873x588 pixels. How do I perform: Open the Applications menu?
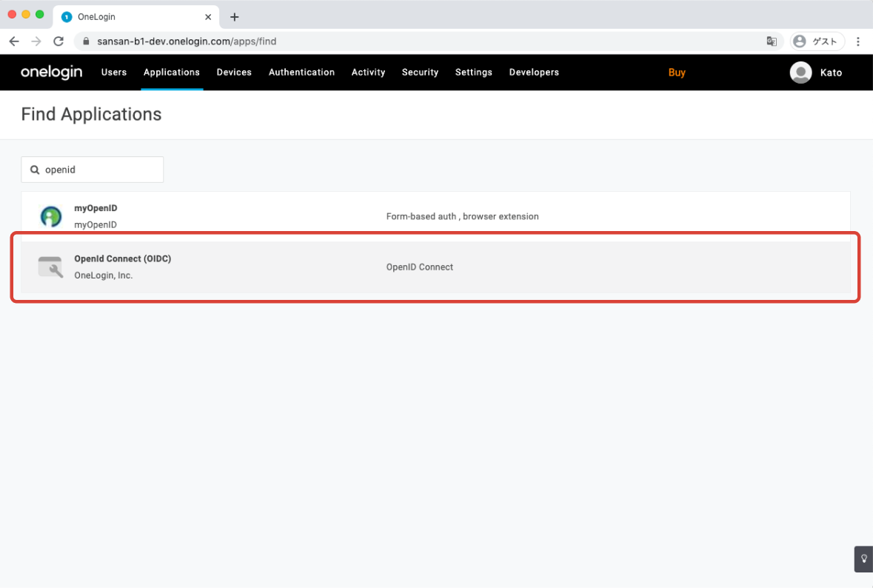click(172, 73)
